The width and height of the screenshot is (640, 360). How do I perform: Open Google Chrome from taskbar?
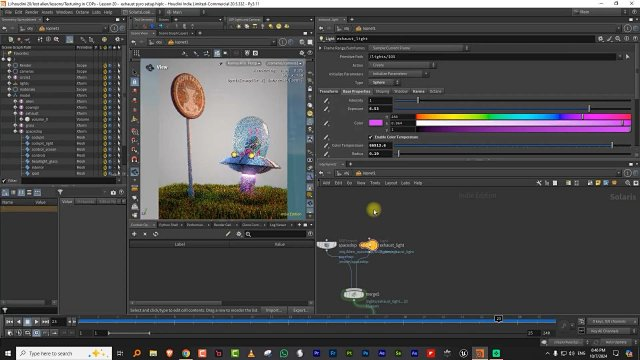pos(186,353)
